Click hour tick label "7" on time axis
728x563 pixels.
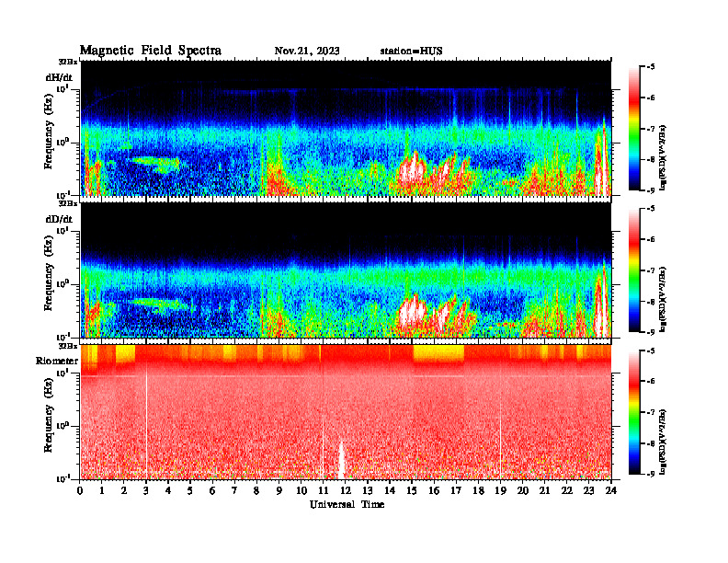235,490
